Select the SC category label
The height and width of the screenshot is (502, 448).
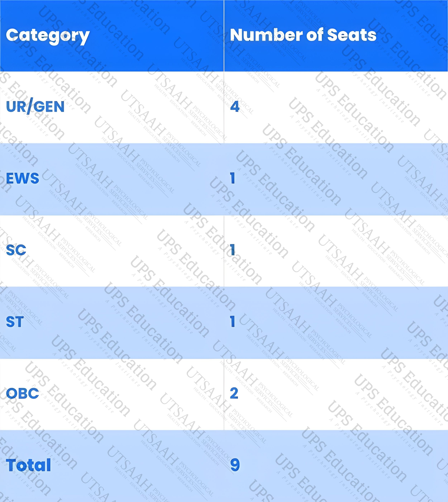tap(16, 250)
